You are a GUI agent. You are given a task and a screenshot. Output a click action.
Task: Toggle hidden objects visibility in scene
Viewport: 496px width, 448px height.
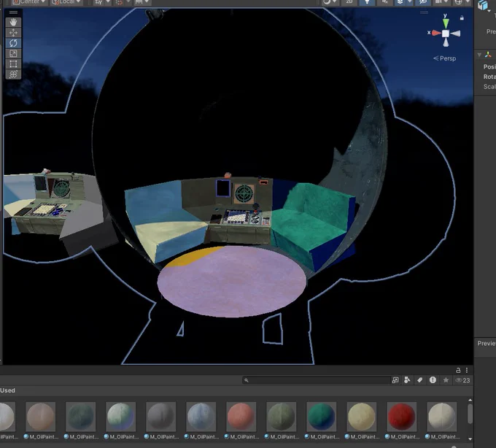click(x=423, y=2)
